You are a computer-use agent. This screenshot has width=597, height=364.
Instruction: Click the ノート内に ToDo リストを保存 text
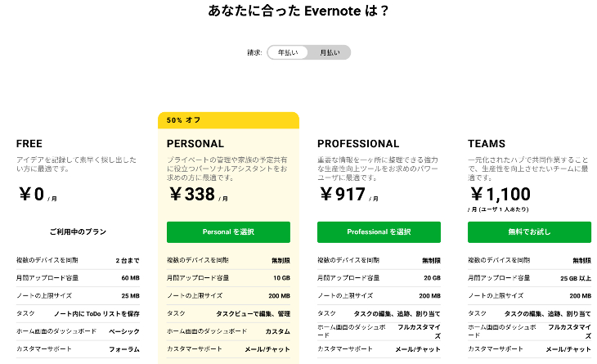point(97,314)
